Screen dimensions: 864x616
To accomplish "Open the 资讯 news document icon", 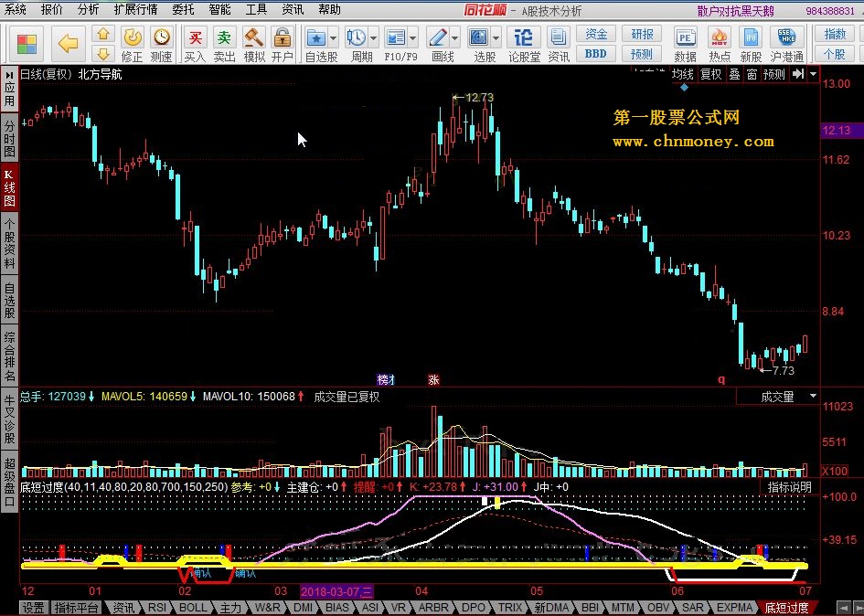I will [559, 45].
